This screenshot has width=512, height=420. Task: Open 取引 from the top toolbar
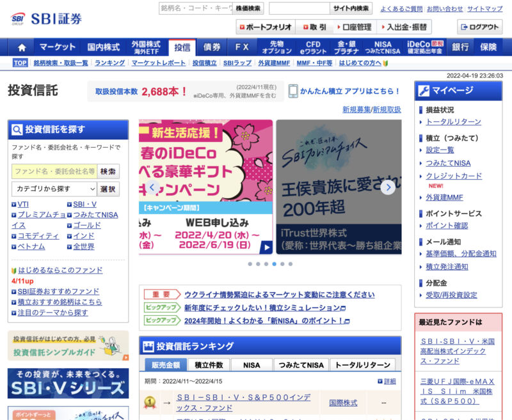tap(314, 27)
